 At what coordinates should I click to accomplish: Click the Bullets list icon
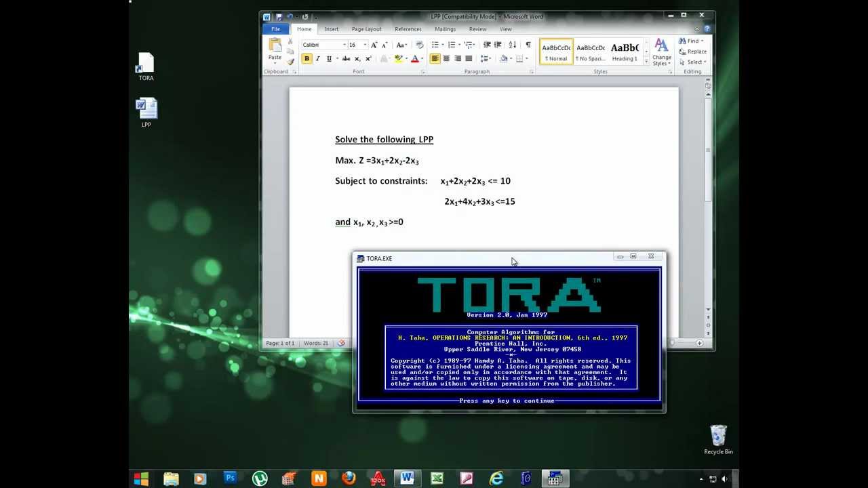tap(435, 45)
